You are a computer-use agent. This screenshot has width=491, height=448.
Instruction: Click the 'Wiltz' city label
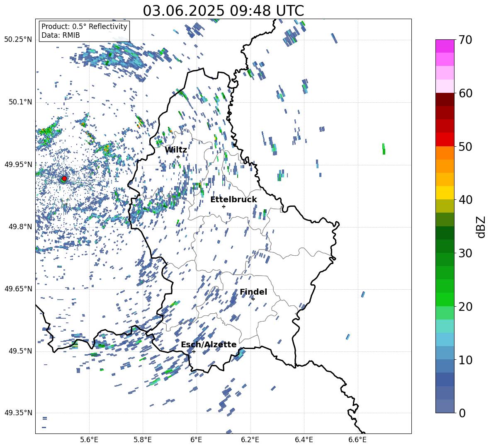click(x=176, y=150)
